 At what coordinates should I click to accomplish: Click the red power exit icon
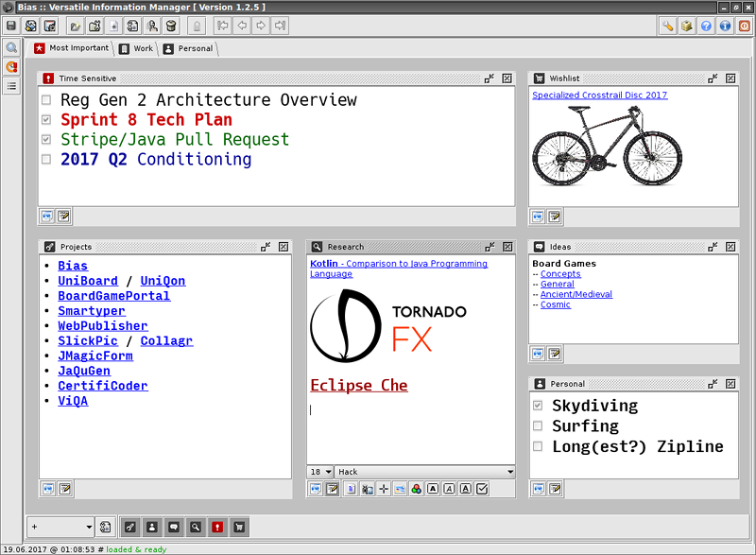pos(745,26)
